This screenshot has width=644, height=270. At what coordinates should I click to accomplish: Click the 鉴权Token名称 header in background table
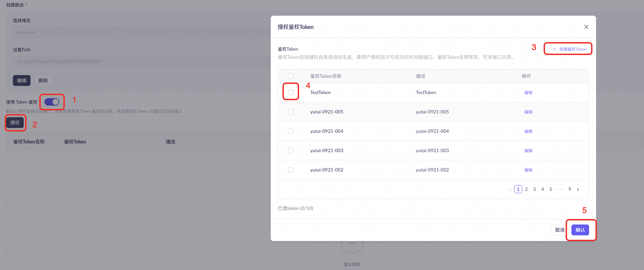(x=29, y=142)
